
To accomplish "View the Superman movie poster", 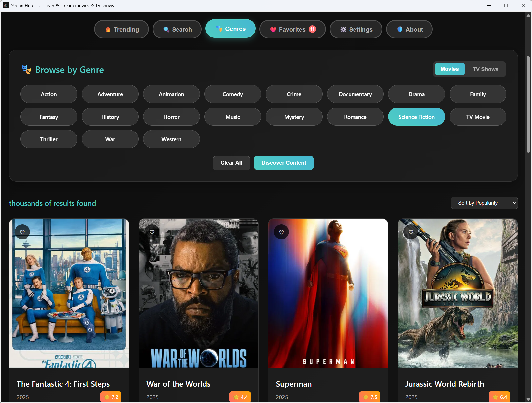I will coord(328,293).
